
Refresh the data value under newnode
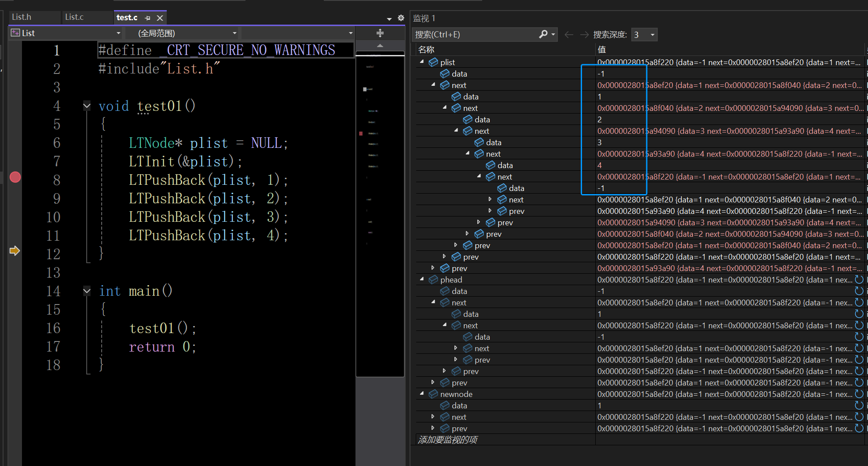[859, 405]
